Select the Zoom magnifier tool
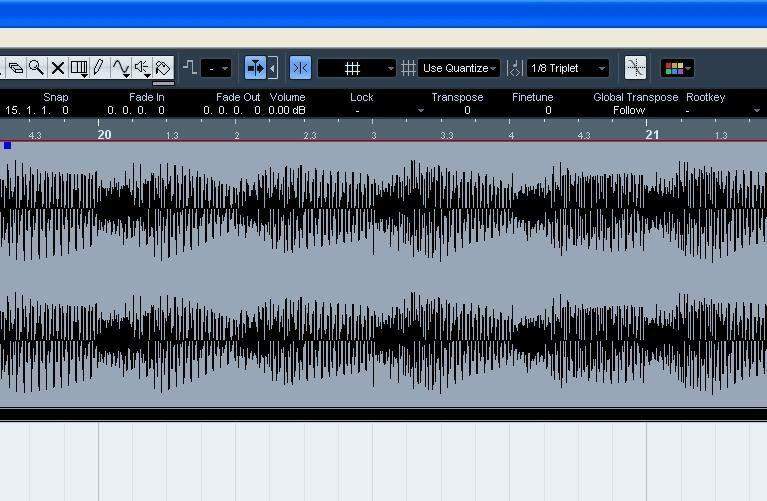This screenshot has width=767, height=501. coord(36,68)
